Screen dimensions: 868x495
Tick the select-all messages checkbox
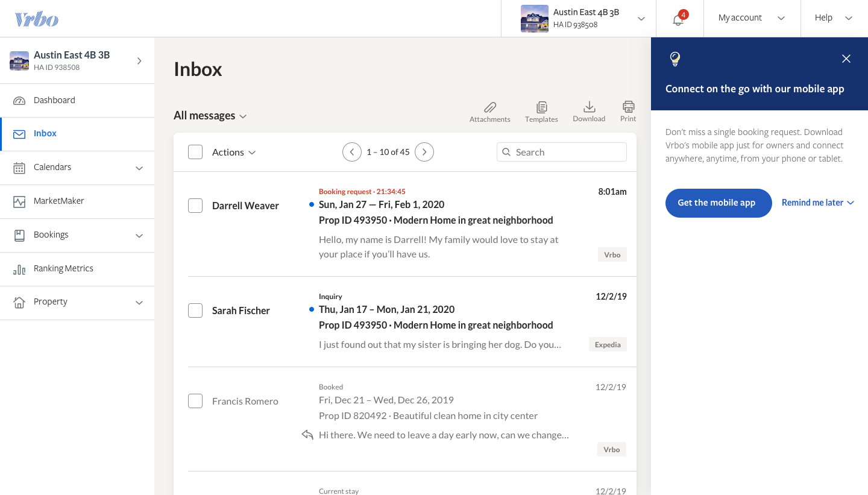tap(195, 152)
